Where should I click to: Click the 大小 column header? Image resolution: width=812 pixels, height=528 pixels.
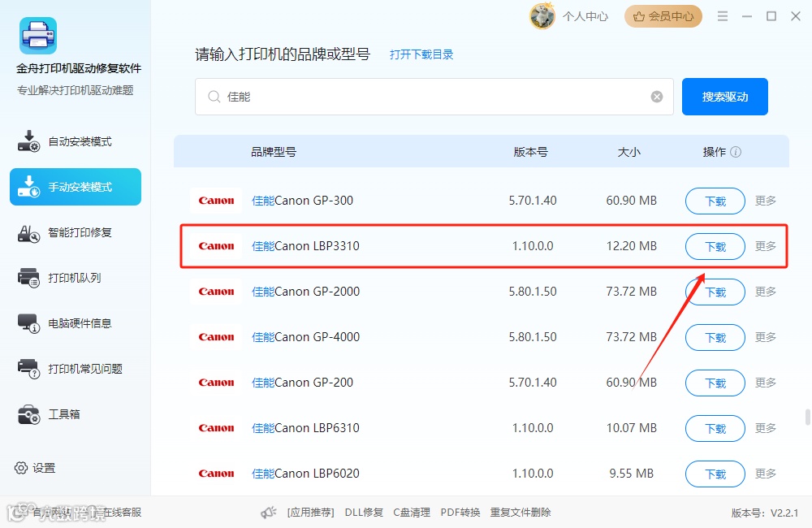(x=629, y=152)
